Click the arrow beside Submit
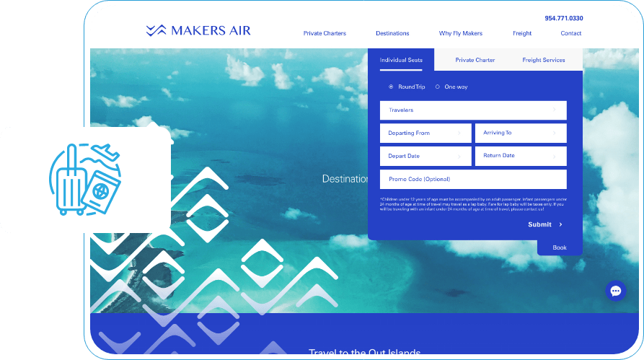This screenshot has height=360, width=644. (x=561, y=225)
